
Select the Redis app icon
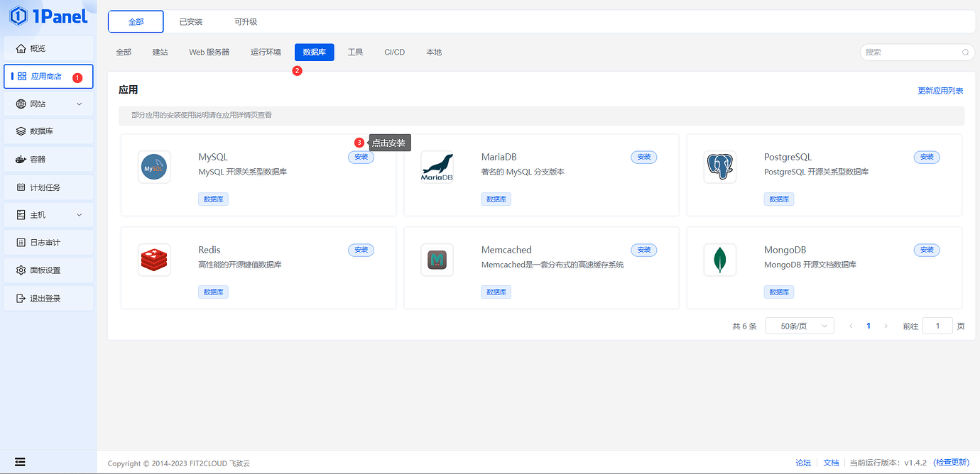tap(154, 260)
